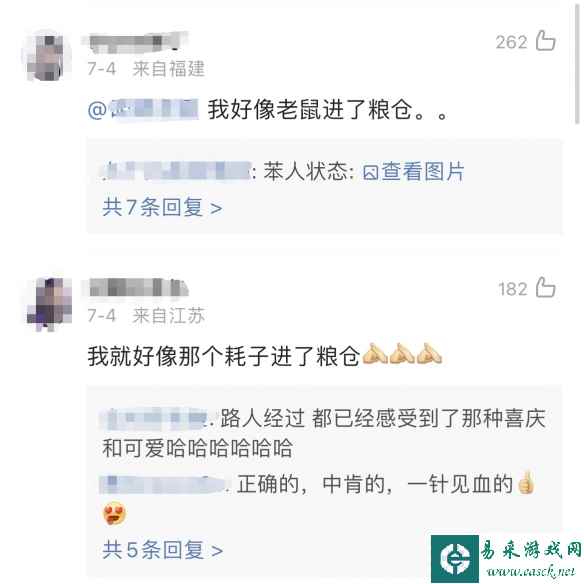Select the comment 我就好像那个耗子进了粮仓

(x=224, y=356)
